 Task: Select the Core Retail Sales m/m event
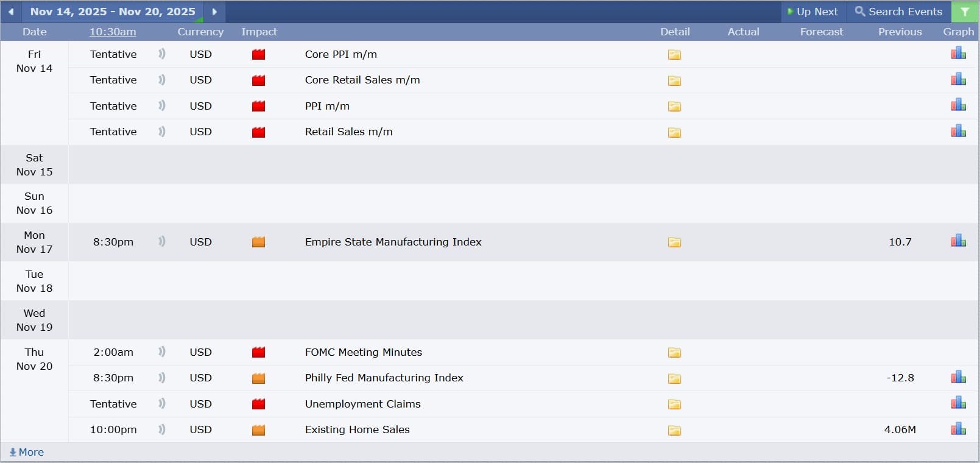click(362, 80)
